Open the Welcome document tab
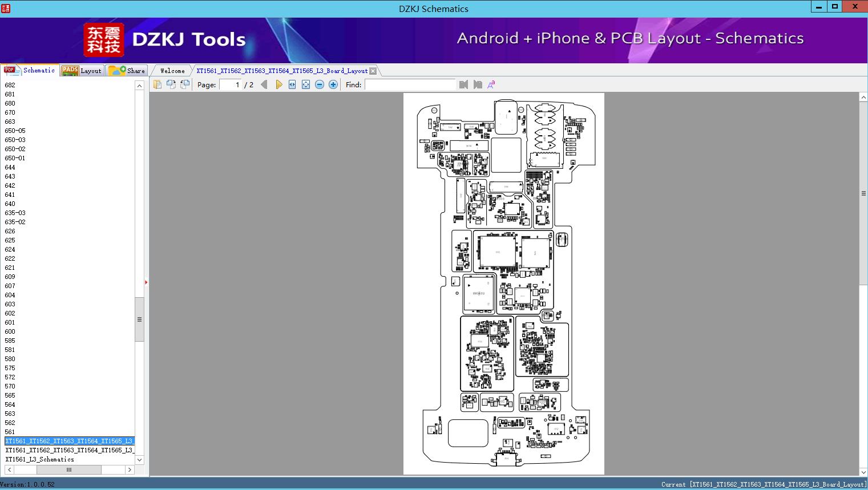The width and height of the screenshot is (868, 490). pos(172,71)
